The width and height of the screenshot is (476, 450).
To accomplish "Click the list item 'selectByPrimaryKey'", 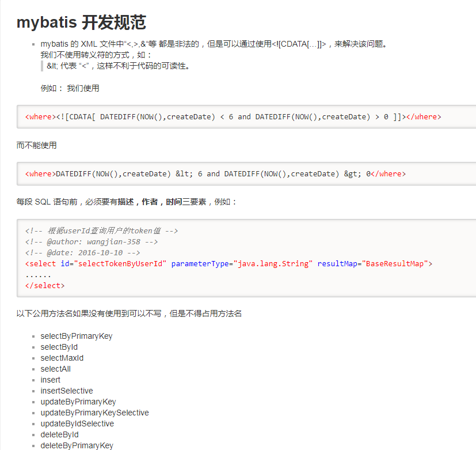I will pos(77,336).
